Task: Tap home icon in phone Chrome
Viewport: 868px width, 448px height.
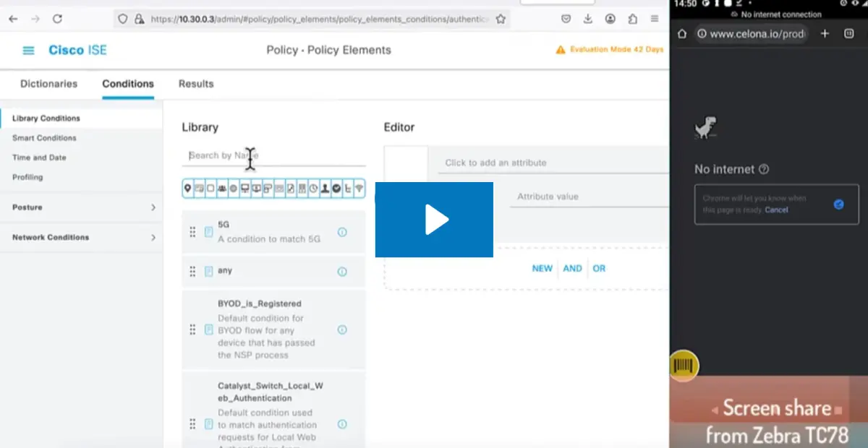Action: (682, 34)
